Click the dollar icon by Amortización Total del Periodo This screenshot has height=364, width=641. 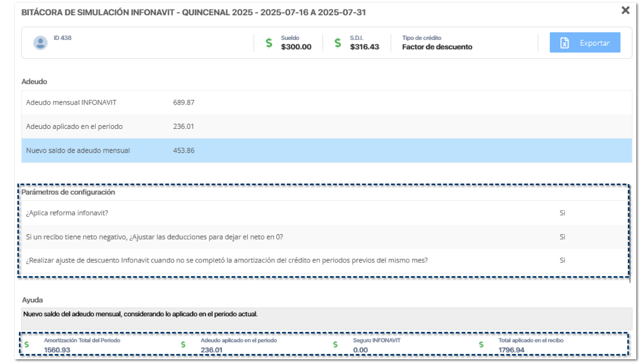[27, 345]
